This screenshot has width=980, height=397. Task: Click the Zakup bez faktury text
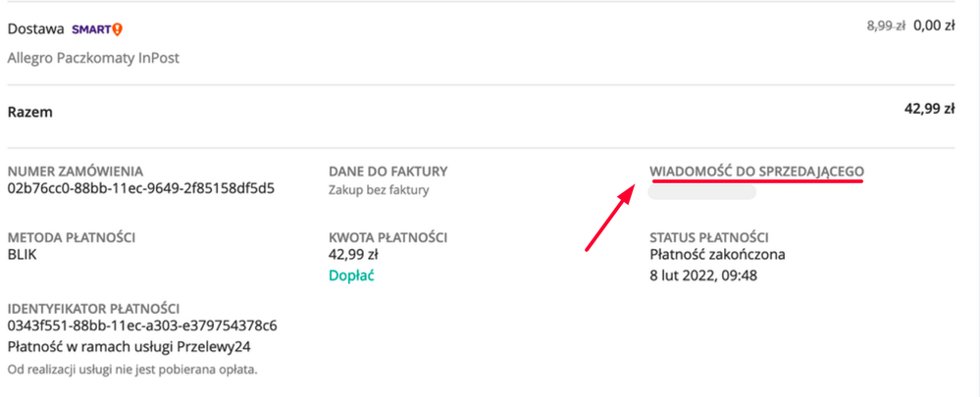(379, 190)
